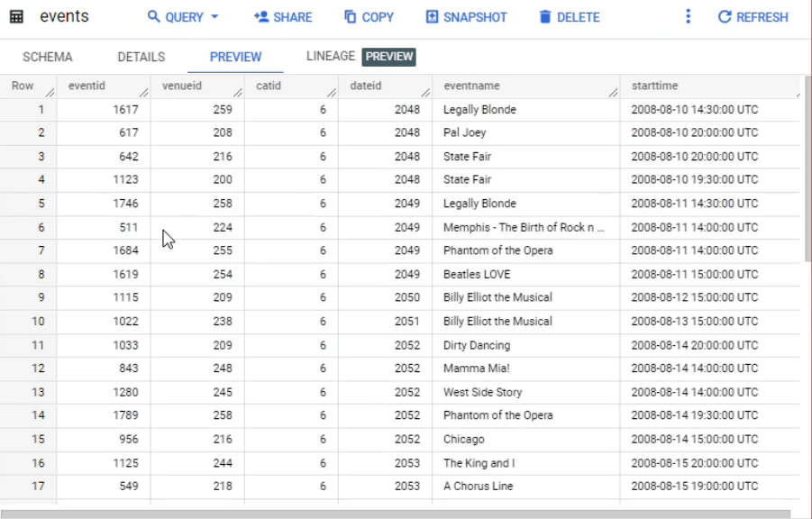Open the LINEAGE tab
Screen dimensions: 812x519
(x=331, y=56)
